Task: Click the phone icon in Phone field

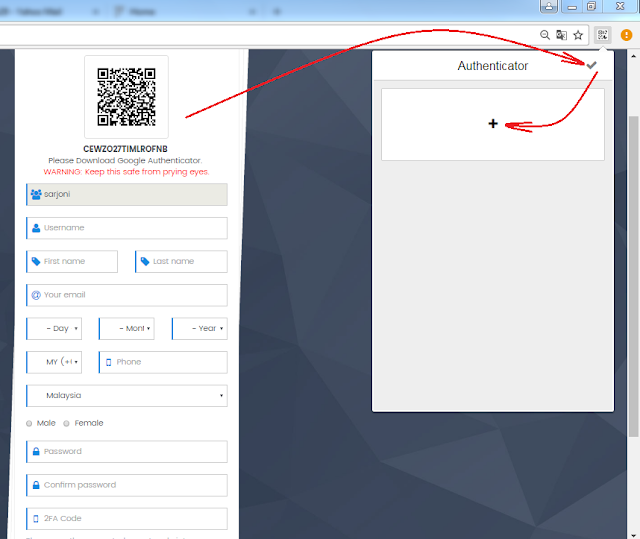Action: [x=109, y=362]
